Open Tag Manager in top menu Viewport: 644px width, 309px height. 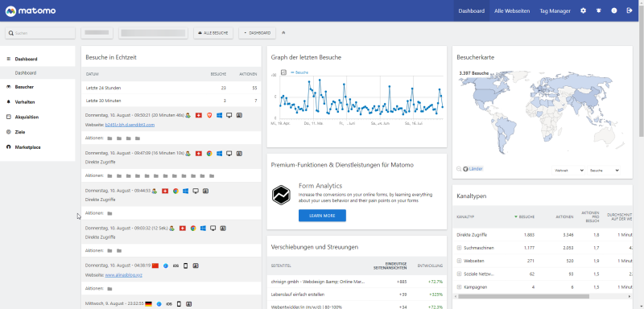click(x=555, y=11)
